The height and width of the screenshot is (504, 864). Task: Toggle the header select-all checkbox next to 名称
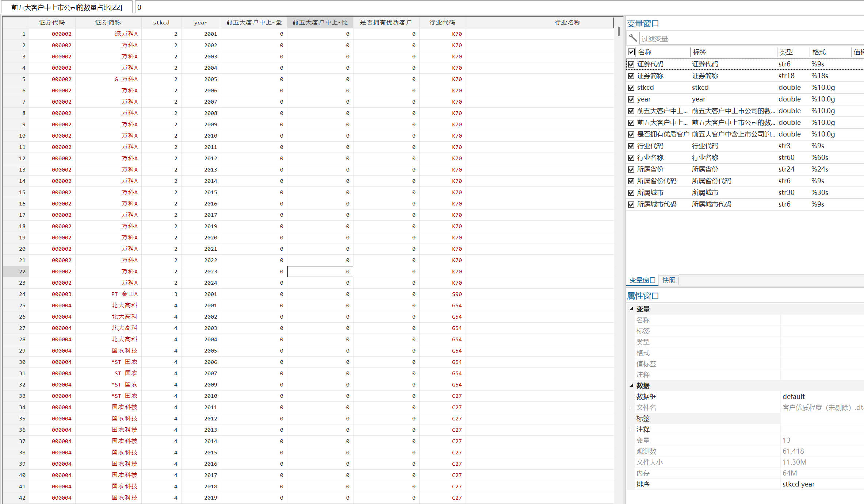click(x=631, y=52)
